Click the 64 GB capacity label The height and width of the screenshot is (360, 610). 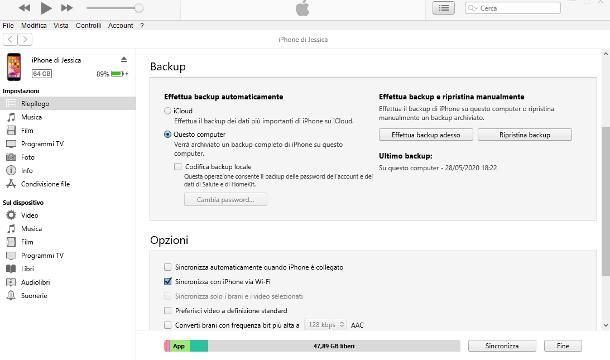coord(42,74)
